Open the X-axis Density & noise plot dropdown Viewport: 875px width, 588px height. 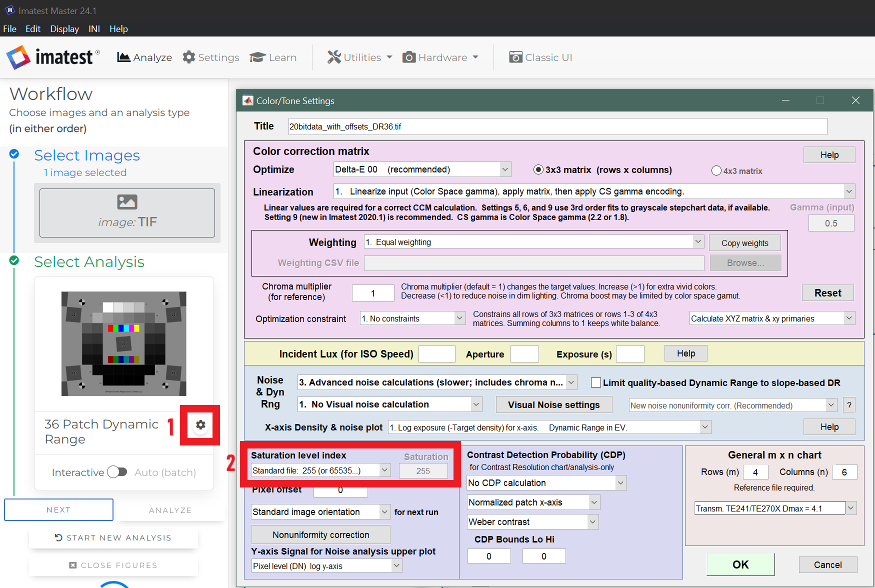549,427
